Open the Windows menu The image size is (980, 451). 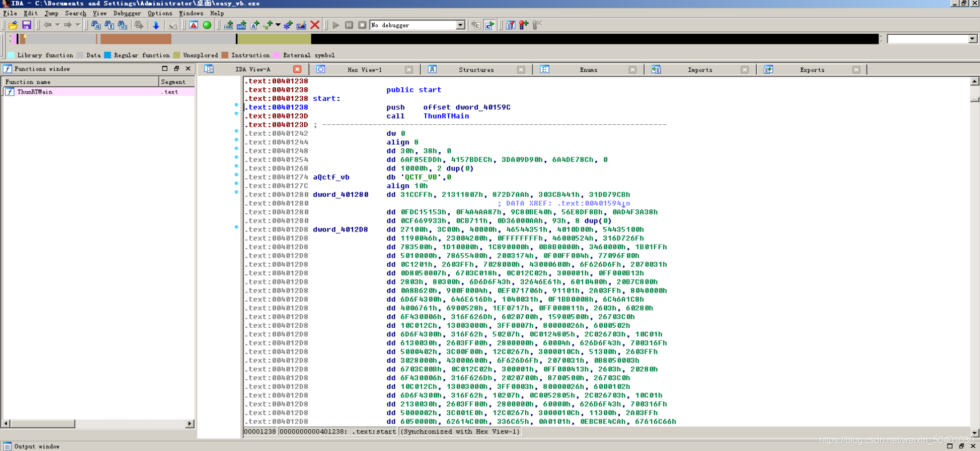click(191, 13)
